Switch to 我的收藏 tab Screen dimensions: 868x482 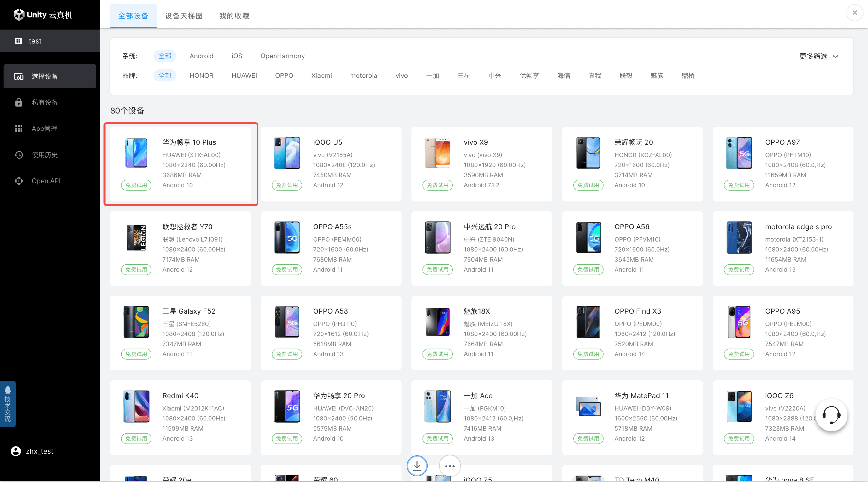click(x=234, y=16)
